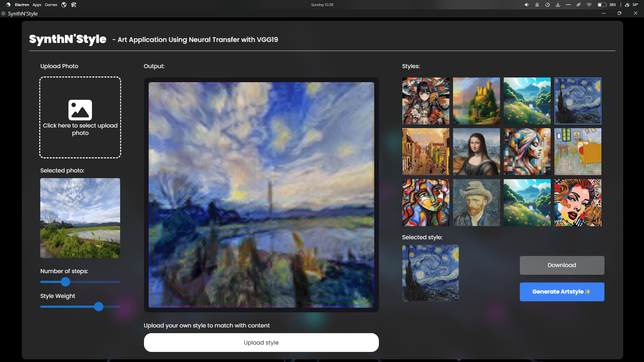Select the Mona Lisa style thumbnail
This screenshot has width=644, height=362.
476,152
